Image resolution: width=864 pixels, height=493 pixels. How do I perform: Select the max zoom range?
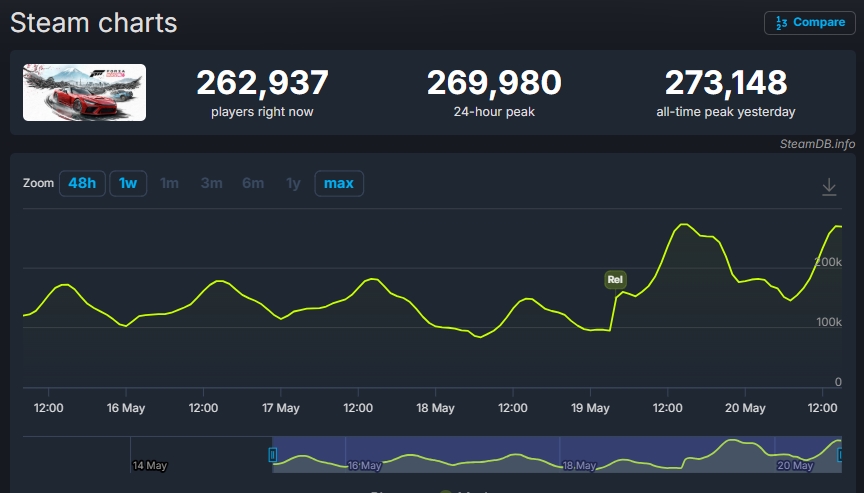(339, 183)
